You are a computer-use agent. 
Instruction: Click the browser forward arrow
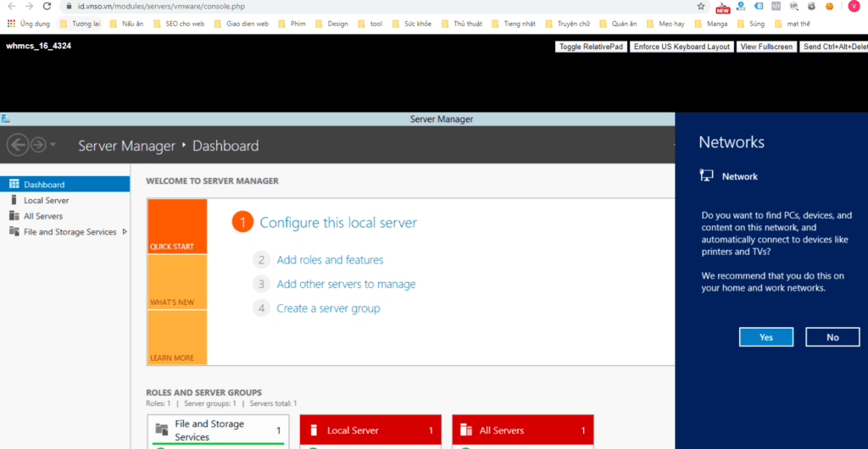point(30,7)
